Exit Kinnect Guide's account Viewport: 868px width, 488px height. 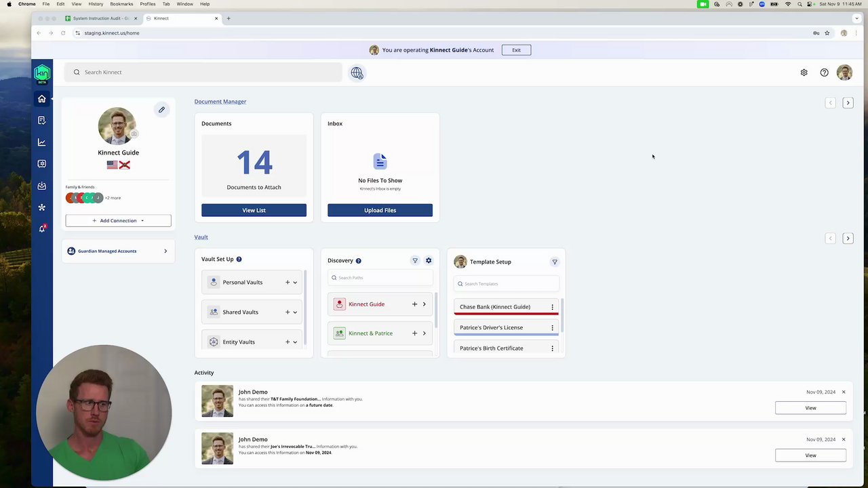[x=516, y=50]
